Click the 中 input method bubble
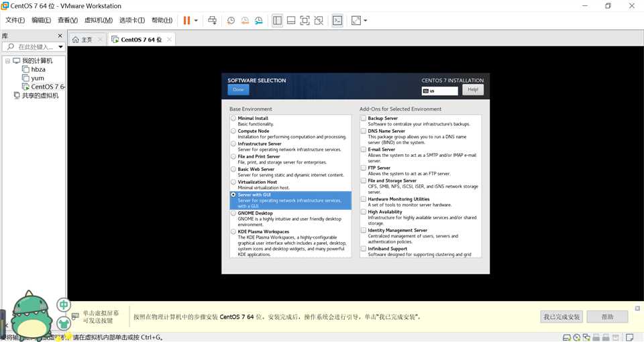Screen dimensions: 644x342 click(63, 305)
